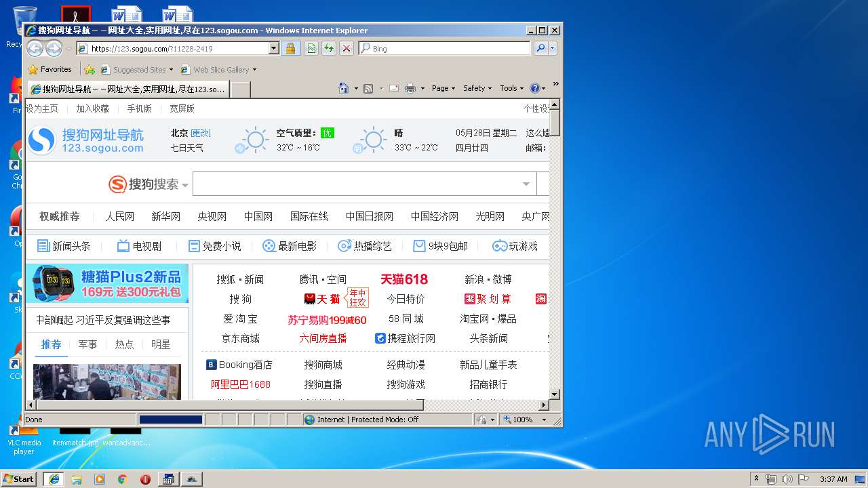Click the 人民网 link

(x=119, y=216)
